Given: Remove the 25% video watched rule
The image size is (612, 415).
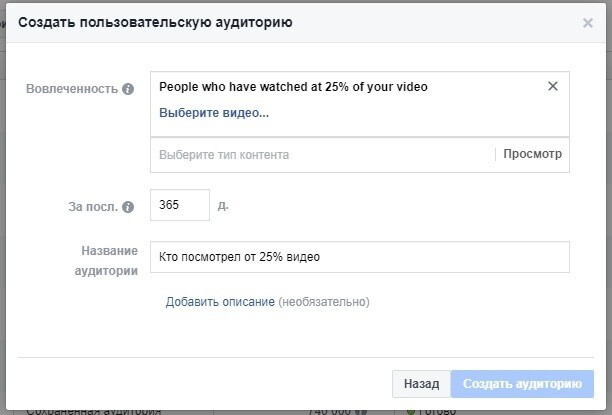Looking at the screenshot, I should [553, 86].
